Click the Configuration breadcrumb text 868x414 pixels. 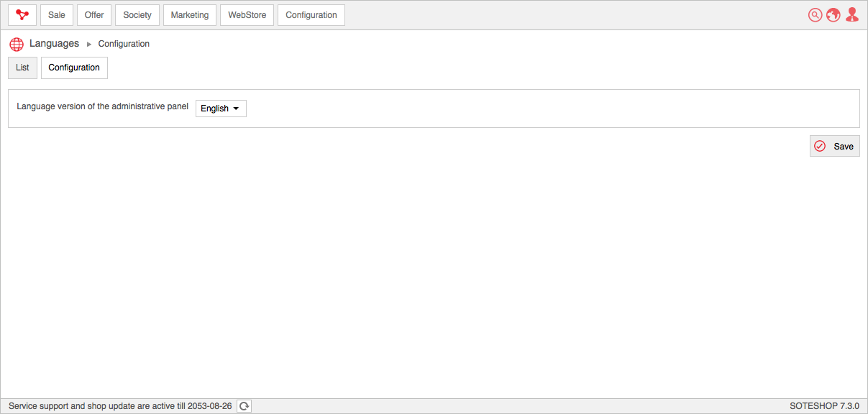click(x=124, y=44)
